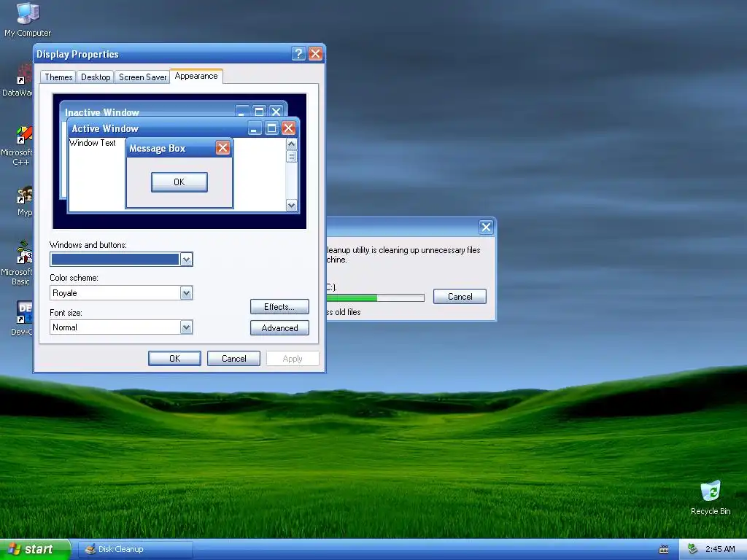Close the Display Properties dialog

tap(315, 54)
